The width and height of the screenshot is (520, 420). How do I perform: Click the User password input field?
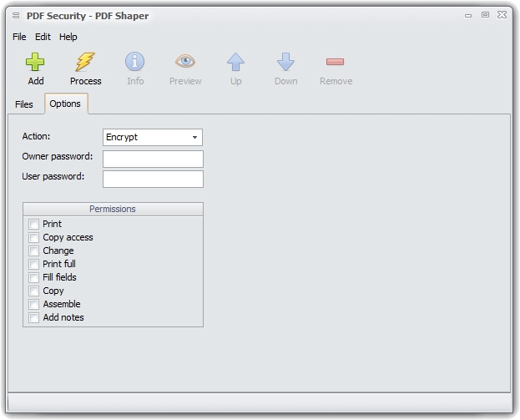pos(153,180)
